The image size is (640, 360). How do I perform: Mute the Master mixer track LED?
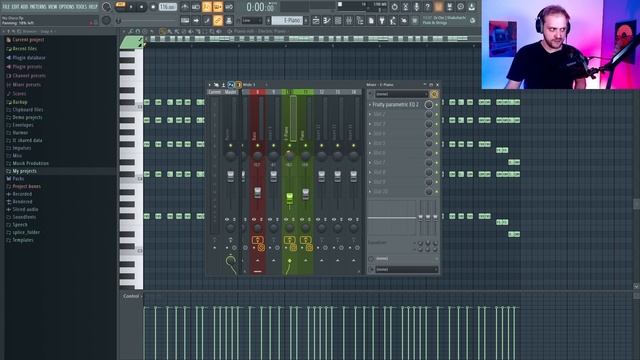pyautogui.click(x=231, y=145)
